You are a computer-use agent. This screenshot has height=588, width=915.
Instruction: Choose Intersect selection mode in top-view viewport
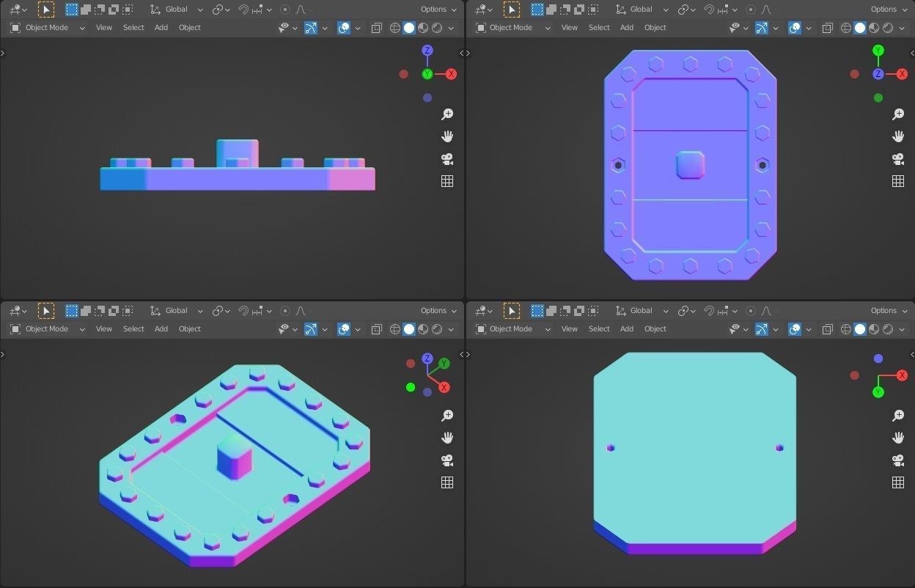(593, 10)
